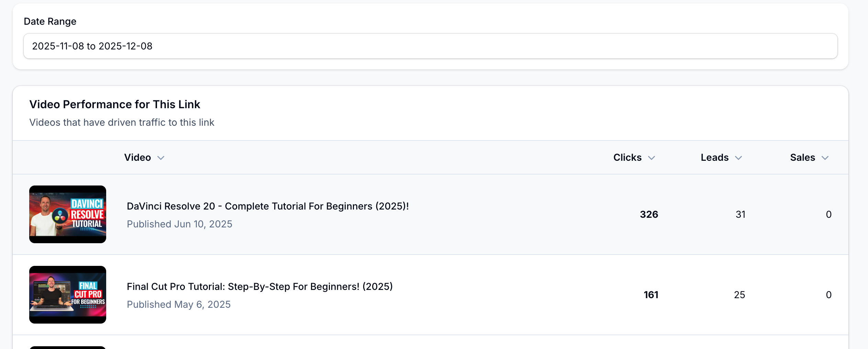Click the Published May 6, 2025 date
The width and height of the screenshot is (868, 349).
coord(179,304)
